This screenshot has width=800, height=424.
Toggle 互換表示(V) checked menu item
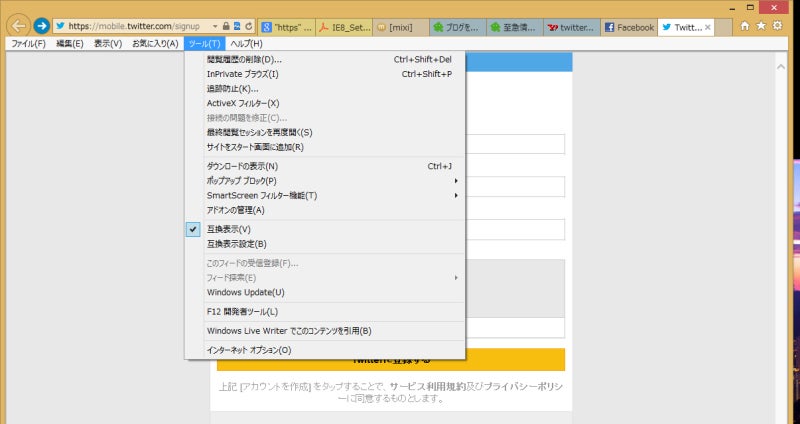(229, 229)
